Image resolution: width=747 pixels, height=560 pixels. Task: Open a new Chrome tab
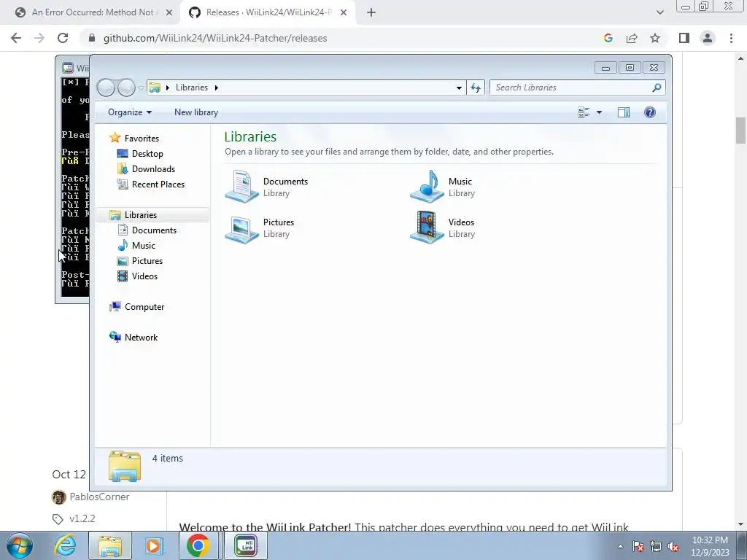(371, 12)
